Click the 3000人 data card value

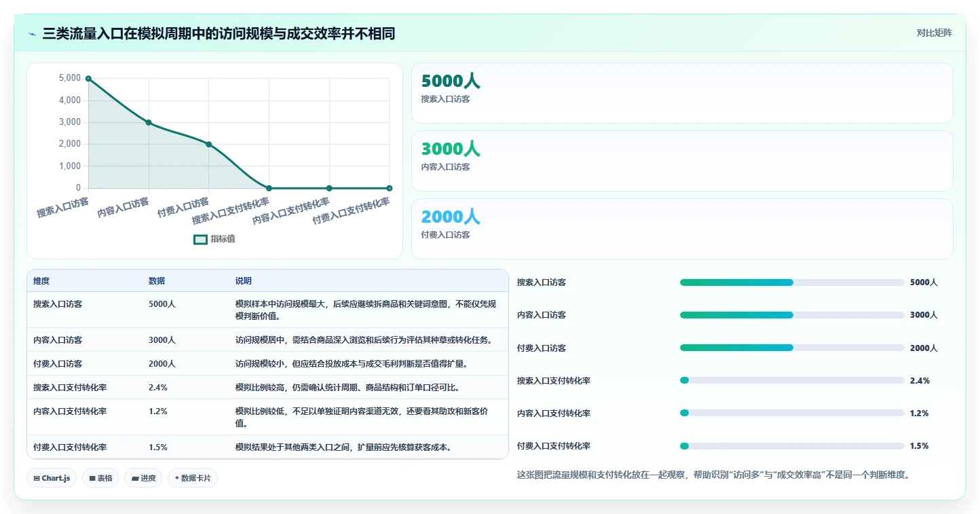coord(451,149)
